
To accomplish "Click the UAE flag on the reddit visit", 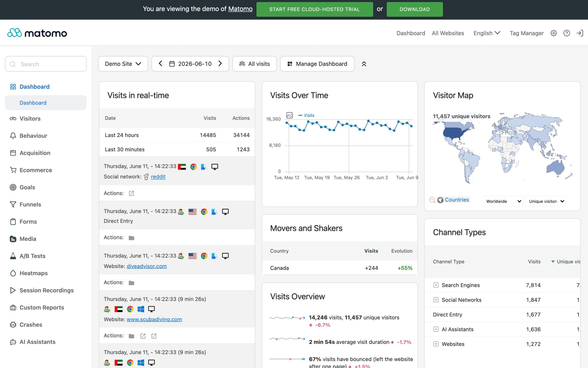I will pyautogui.click(x=182, y=167).
